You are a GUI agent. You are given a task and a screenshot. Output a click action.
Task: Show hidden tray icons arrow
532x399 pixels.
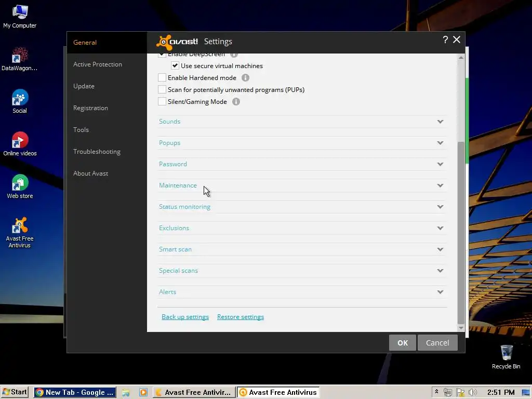pos(436,392)
